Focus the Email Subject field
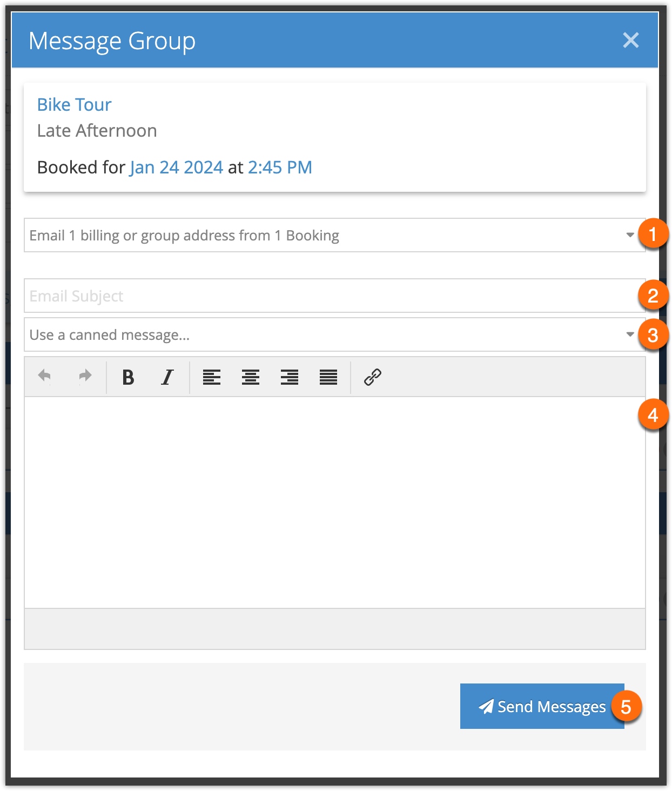The height and width of the screenshot is (791, 672). click(335, 296)
